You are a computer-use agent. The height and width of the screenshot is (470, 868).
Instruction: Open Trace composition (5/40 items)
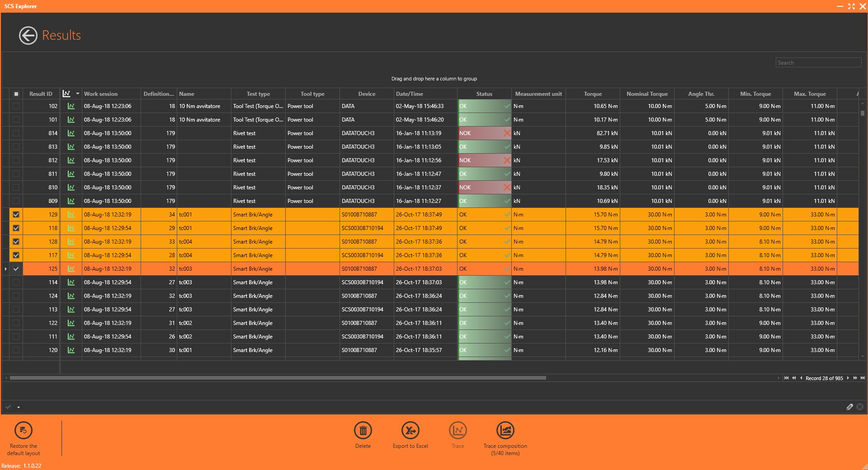(x=505, y=431)
